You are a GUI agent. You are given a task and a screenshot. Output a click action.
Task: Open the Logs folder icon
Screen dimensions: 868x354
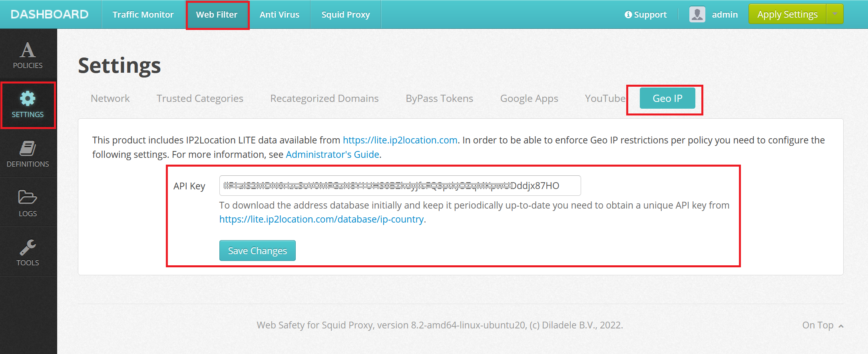tap(28, 197)
